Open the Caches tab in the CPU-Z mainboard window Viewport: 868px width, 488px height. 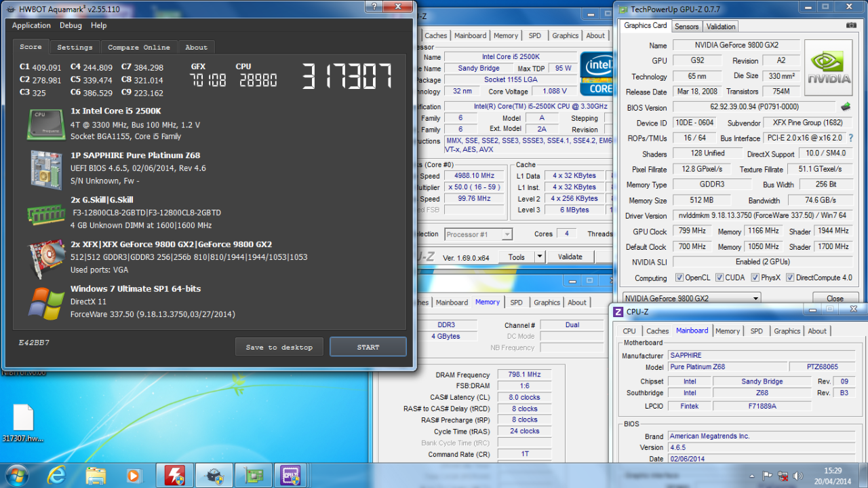point(657,331)
